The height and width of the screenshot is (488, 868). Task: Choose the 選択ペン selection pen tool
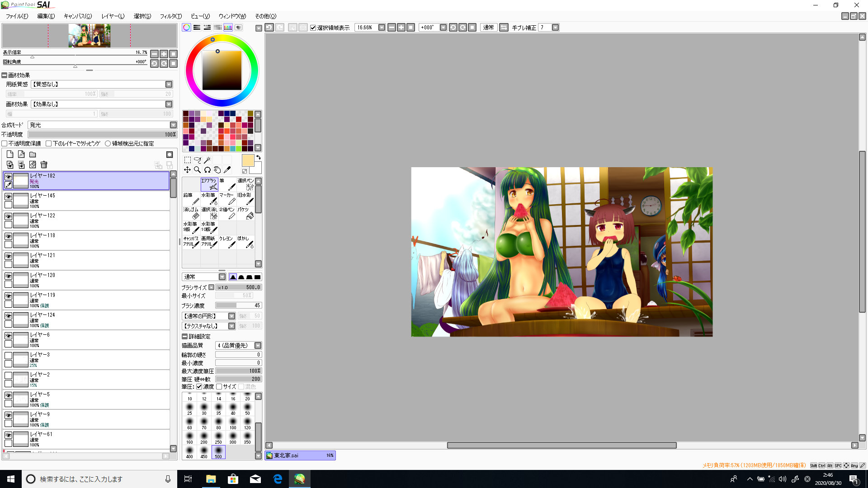pos(245,184)
